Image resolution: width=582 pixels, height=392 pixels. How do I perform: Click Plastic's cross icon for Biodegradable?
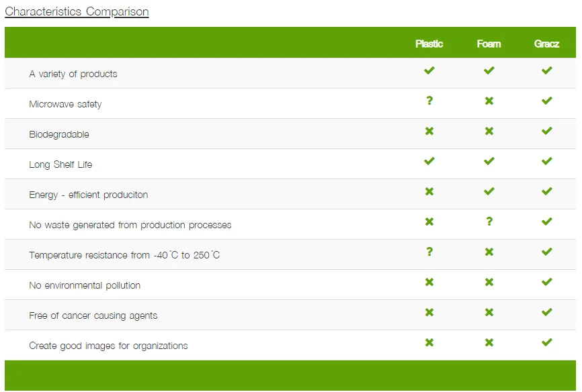429,131
